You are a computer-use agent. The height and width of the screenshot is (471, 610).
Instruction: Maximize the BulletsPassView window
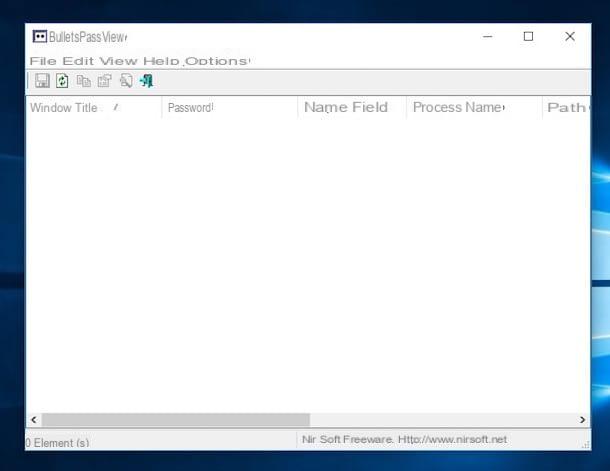pyautogui.click(x=528, y=37)
